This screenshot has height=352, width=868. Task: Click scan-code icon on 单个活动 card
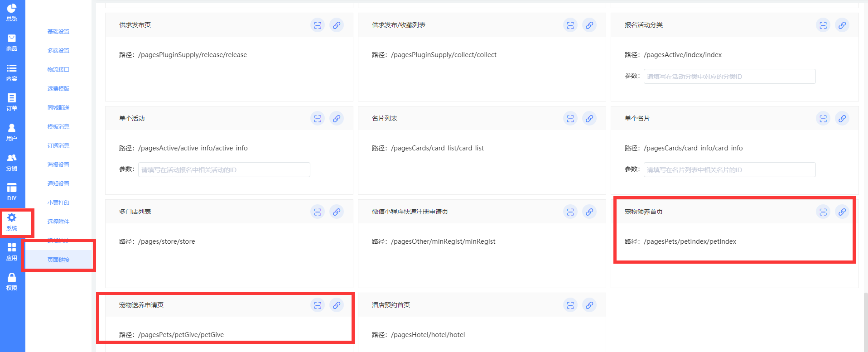click(318, 119)
